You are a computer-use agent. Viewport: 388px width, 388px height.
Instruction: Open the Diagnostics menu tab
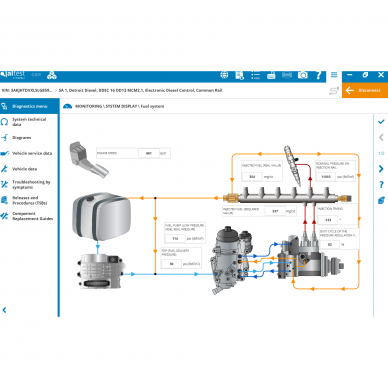(x=29, y=106)
